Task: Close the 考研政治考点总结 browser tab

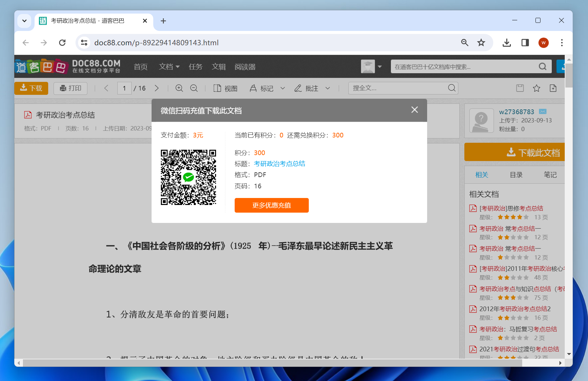Action: [x=145, y=21]
